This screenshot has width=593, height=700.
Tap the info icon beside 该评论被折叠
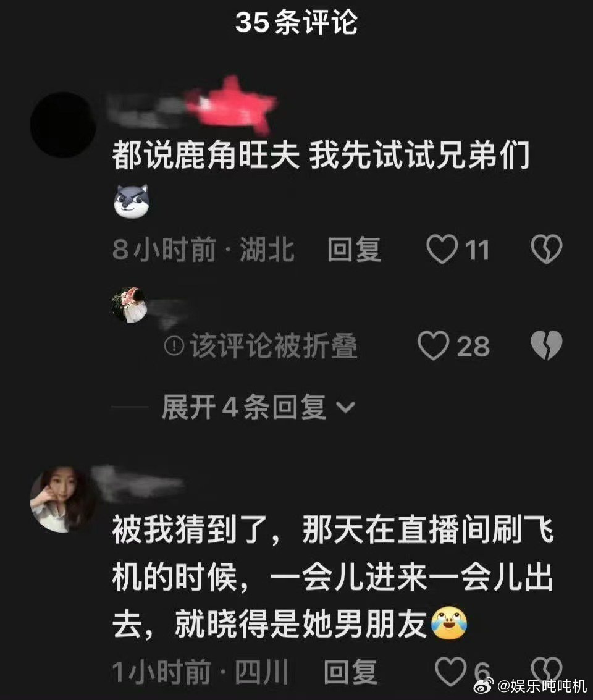click(174, 346)
